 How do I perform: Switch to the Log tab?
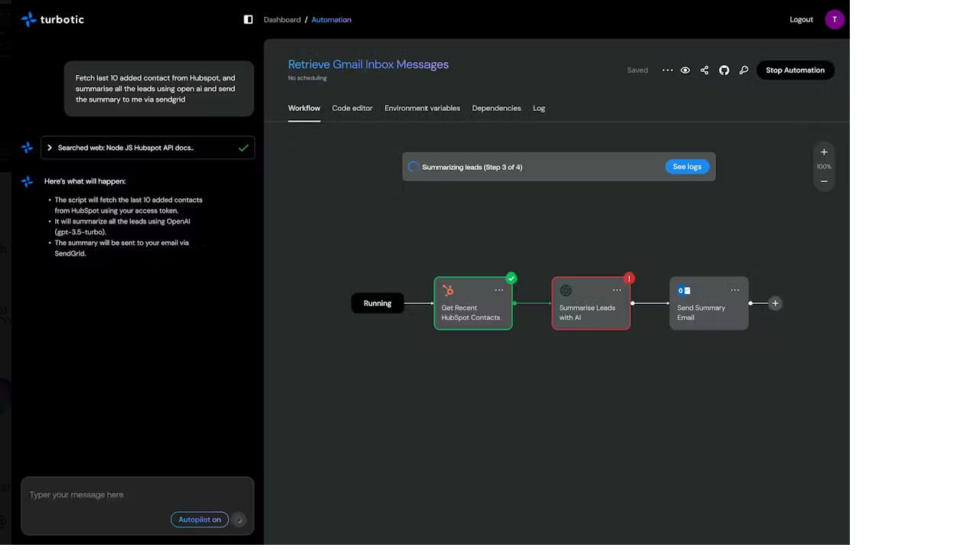539,108
